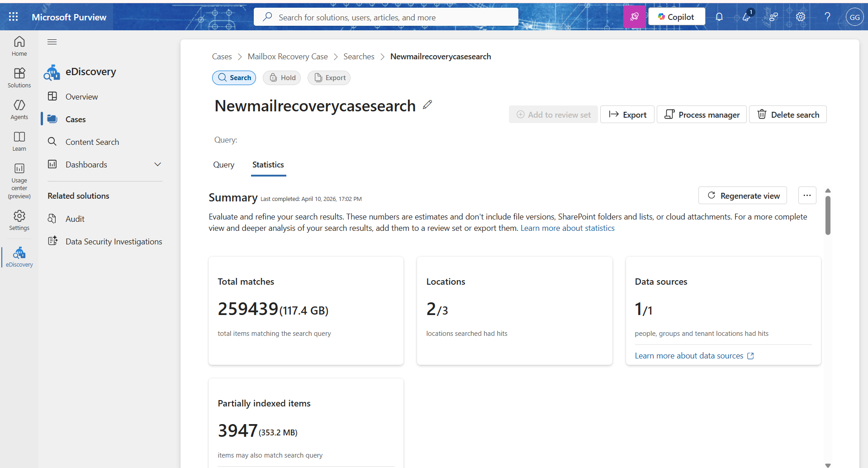Open Agents in the left rail

(19, 110)
